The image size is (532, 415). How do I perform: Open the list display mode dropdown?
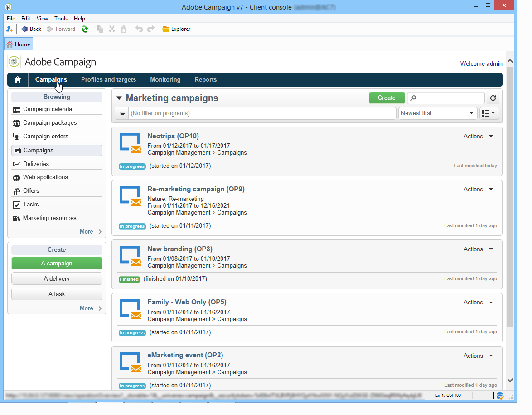tap(489, 113)
